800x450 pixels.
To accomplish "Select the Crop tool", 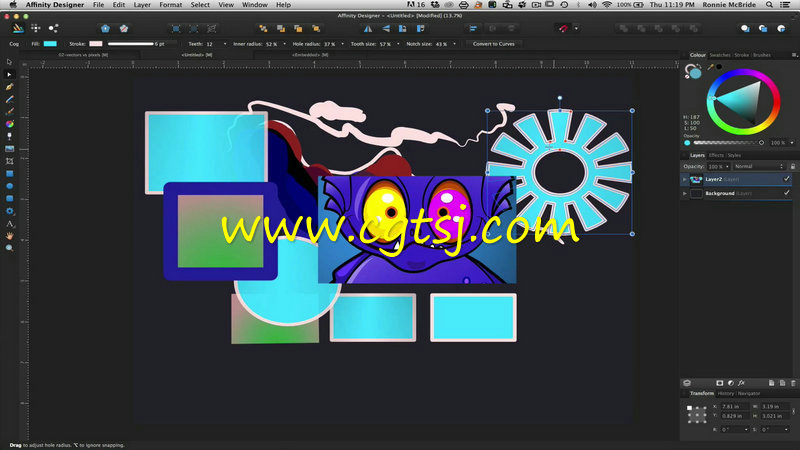I will click(9, 161).
